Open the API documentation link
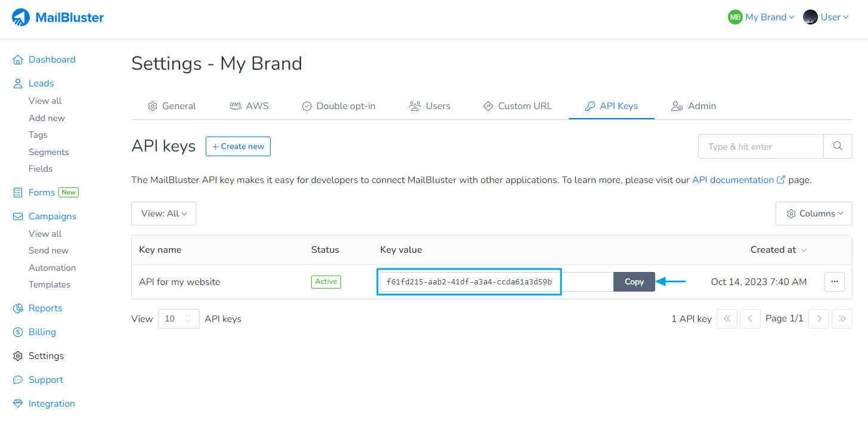 pos(739,179)
